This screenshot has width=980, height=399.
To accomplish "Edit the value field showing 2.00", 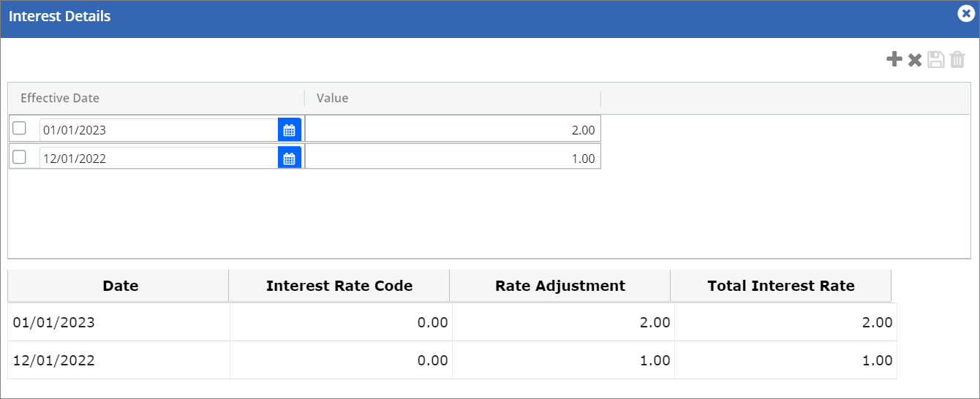I will point(453,130).
